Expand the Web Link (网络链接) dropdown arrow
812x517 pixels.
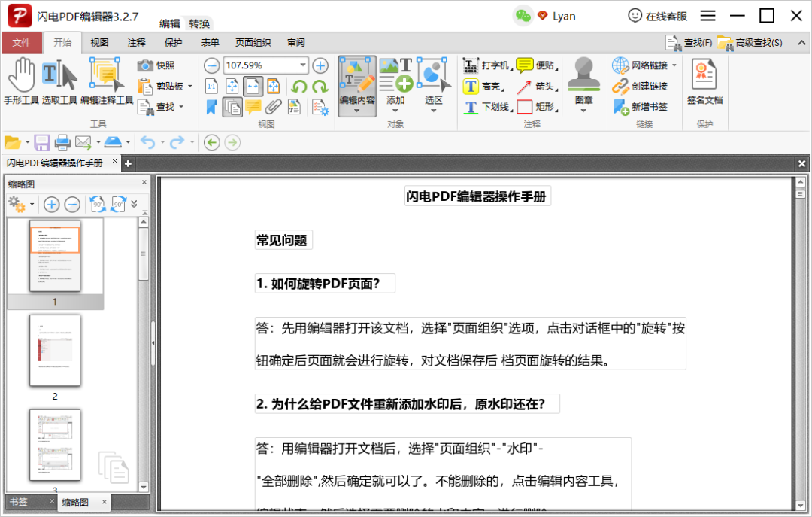(674, 65)
